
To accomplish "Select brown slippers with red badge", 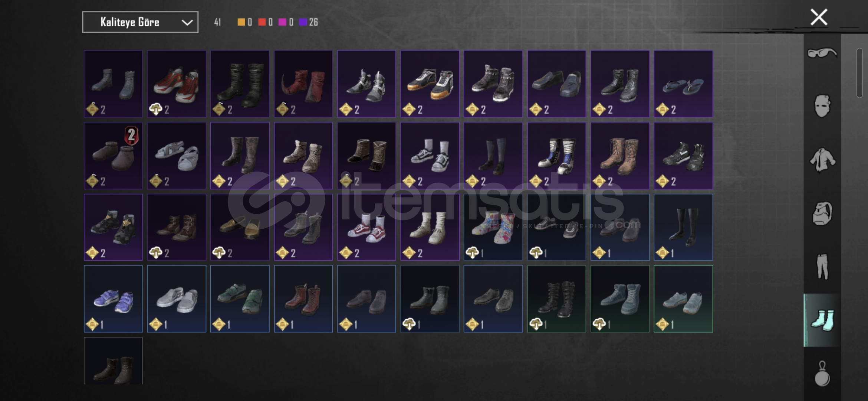I will click(113, 156).
